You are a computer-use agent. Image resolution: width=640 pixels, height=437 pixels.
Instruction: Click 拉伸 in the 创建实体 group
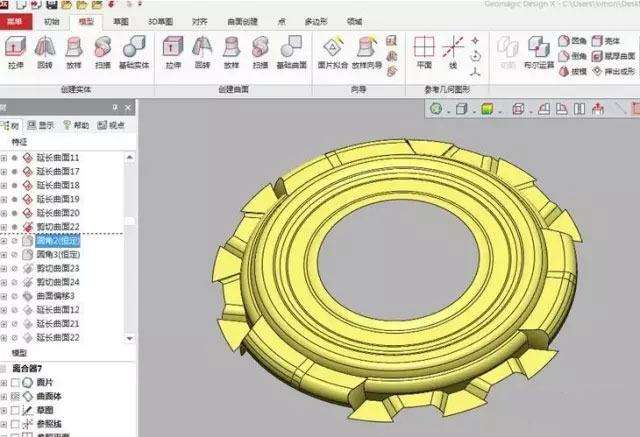click(x=14, y=51)
